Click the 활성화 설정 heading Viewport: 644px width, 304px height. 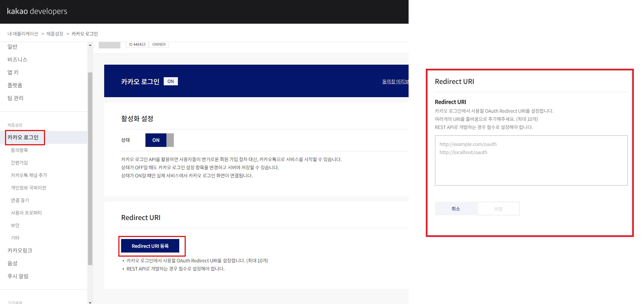137,118
